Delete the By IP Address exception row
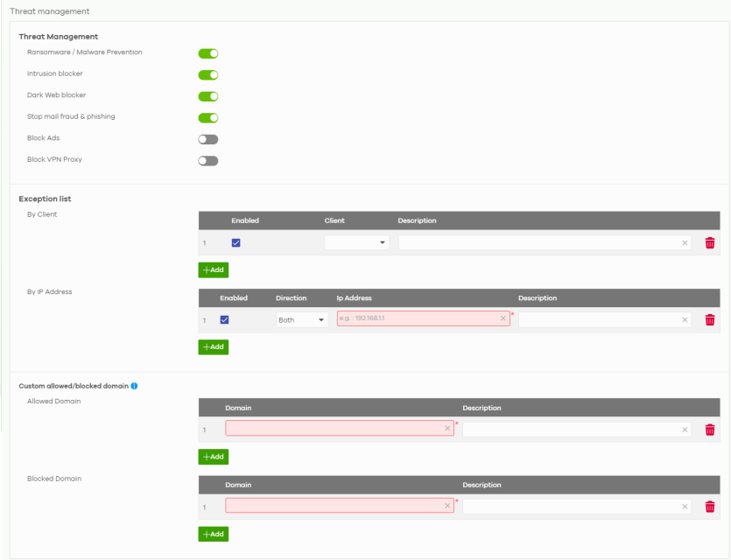 point(709,320)
